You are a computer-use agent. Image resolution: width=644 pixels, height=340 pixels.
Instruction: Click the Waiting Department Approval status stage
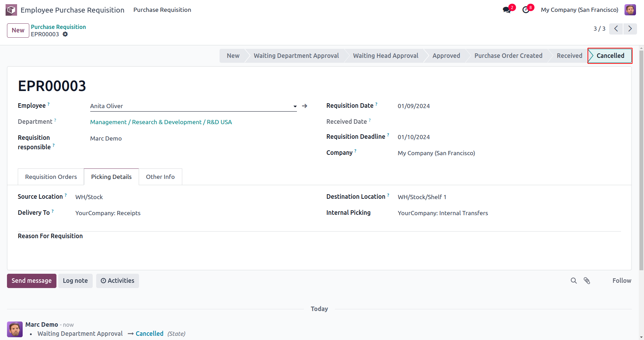pyautogui.click(x=296, y=56)
